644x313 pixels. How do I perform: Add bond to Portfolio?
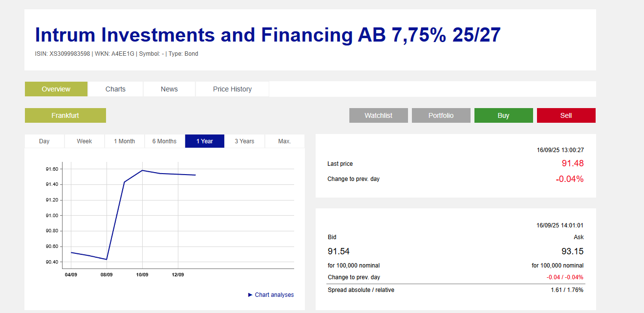pyautogui.click(x=441, y=115)
